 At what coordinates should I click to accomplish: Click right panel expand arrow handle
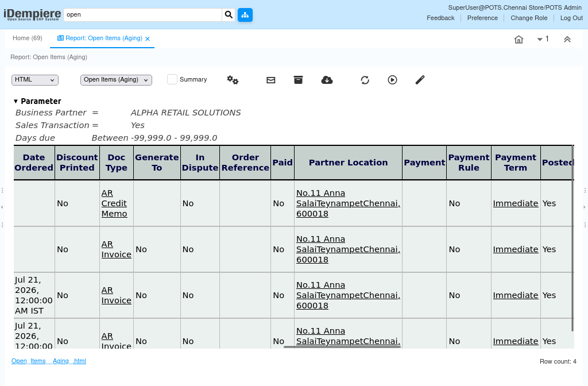coord(585,207)
